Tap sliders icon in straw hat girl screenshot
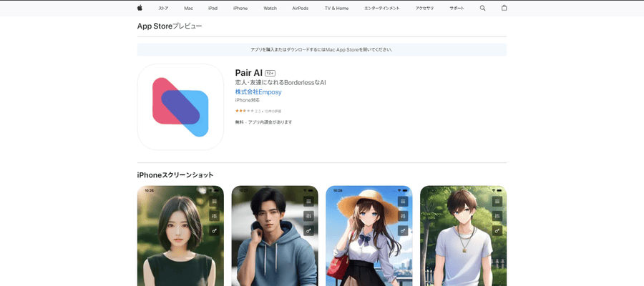The image size is (644, 286). point(403,216)
